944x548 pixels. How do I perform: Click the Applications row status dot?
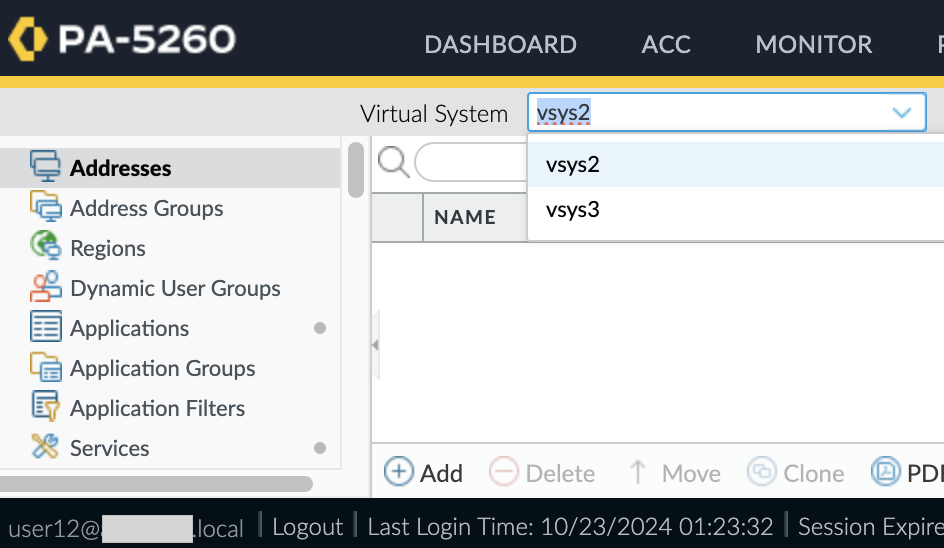(x=320, y=328)
